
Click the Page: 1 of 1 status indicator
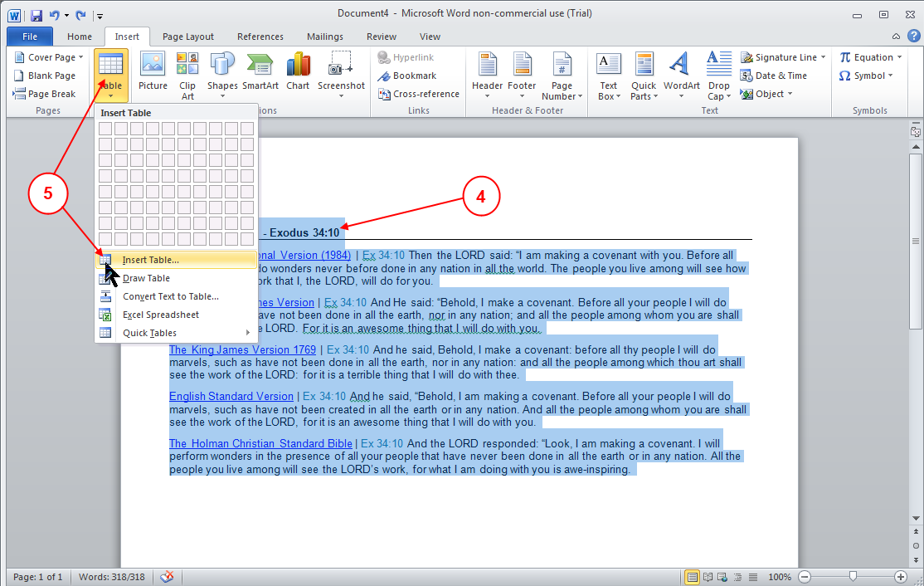point(37,577)
